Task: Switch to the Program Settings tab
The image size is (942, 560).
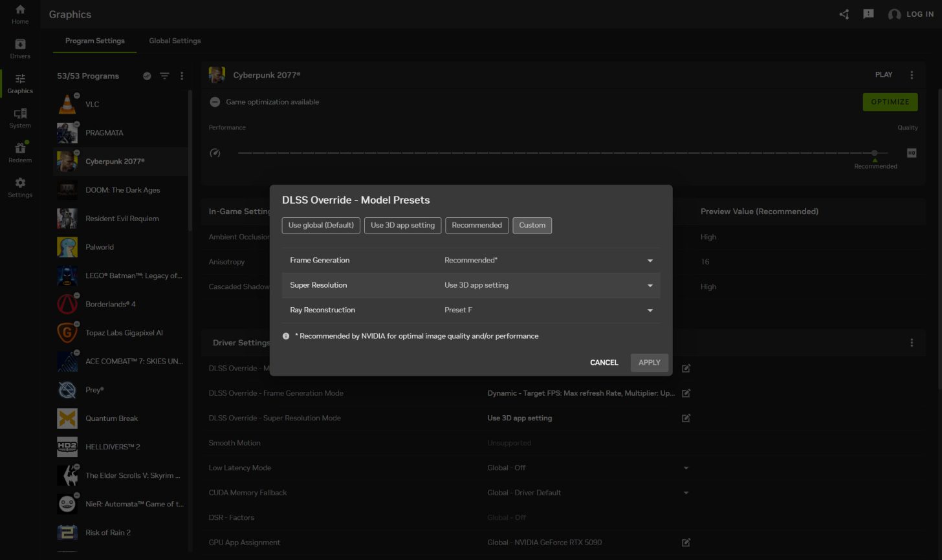Action: pyautogui.click(x=95, y=41)
